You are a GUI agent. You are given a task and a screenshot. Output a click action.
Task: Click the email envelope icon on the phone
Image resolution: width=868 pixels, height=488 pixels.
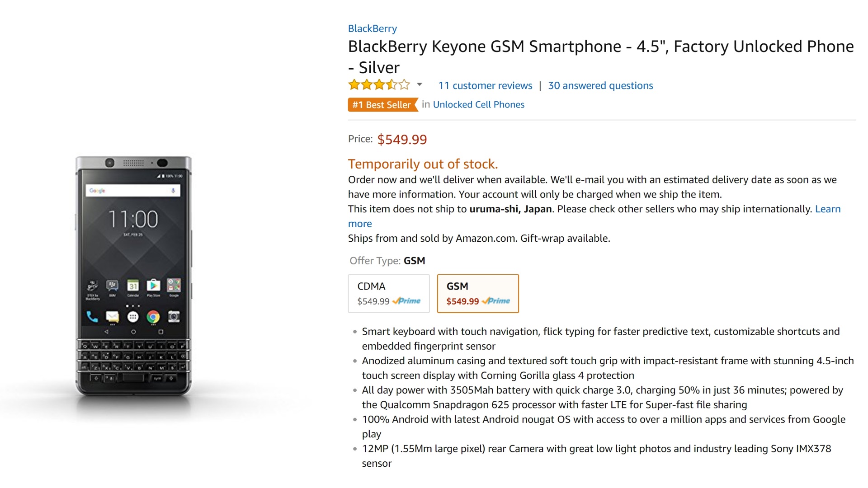click(x=112, y=317)
